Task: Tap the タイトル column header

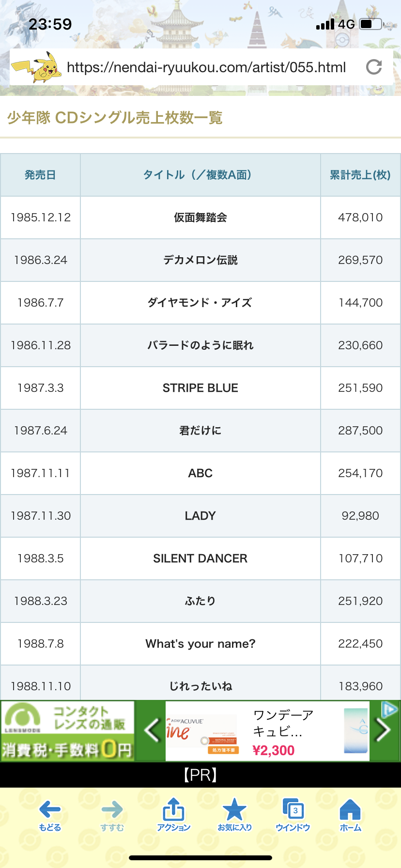Action: coord(200,175)
